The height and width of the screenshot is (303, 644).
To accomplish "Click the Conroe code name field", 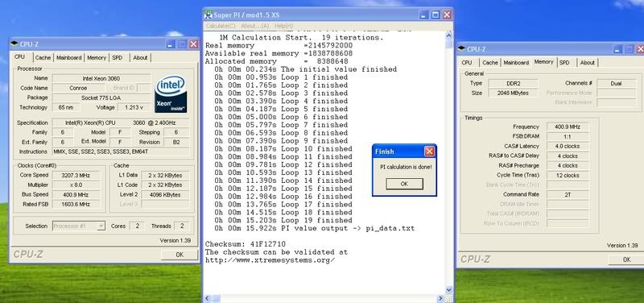I will pyautogui.click(x=78, y=88).
